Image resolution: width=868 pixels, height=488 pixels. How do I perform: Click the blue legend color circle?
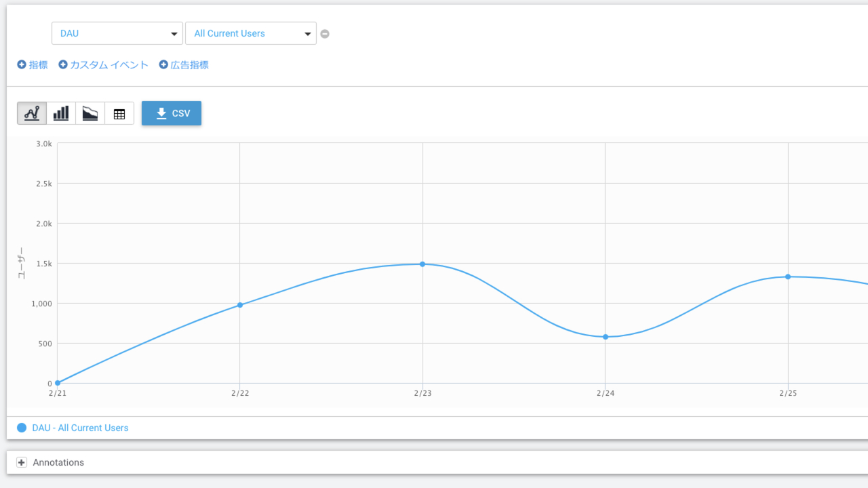22,428
